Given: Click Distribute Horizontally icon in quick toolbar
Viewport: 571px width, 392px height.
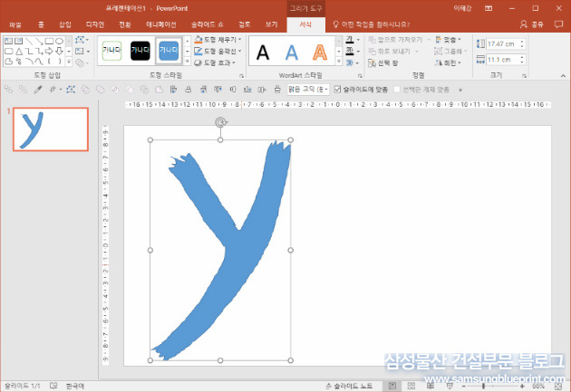Looking at the screenshot, I should coord(262,90).
